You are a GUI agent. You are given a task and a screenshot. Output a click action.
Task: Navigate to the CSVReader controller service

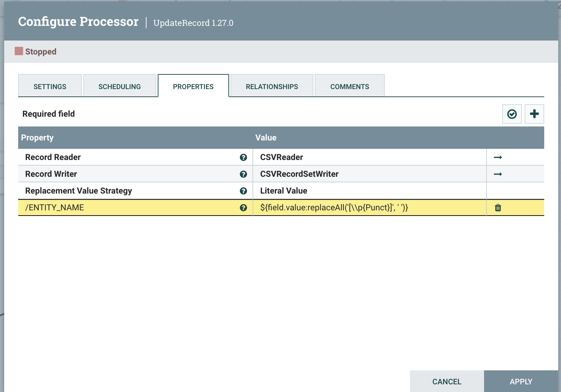[x=498, y=157]
